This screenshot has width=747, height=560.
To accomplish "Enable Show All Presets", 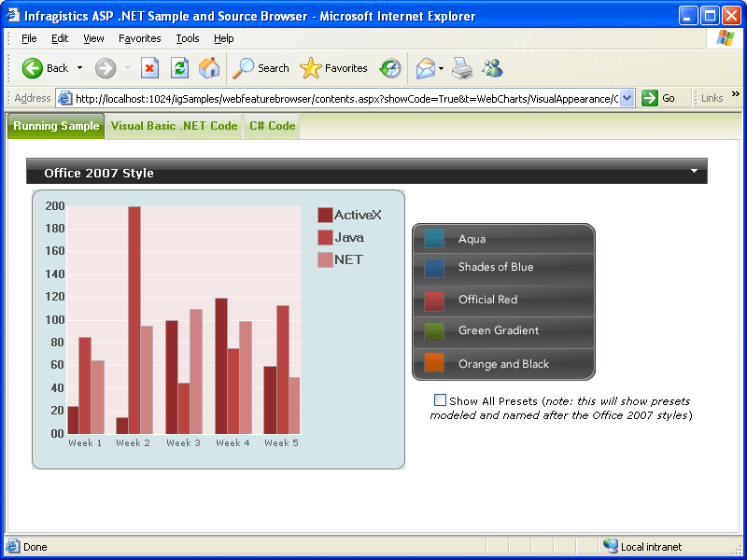I will point(440,399).
